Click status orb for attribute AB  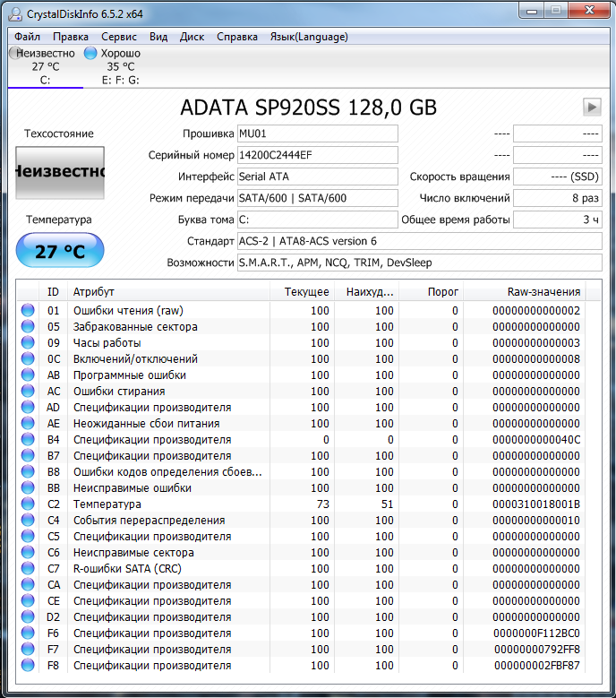pos(28,375)
